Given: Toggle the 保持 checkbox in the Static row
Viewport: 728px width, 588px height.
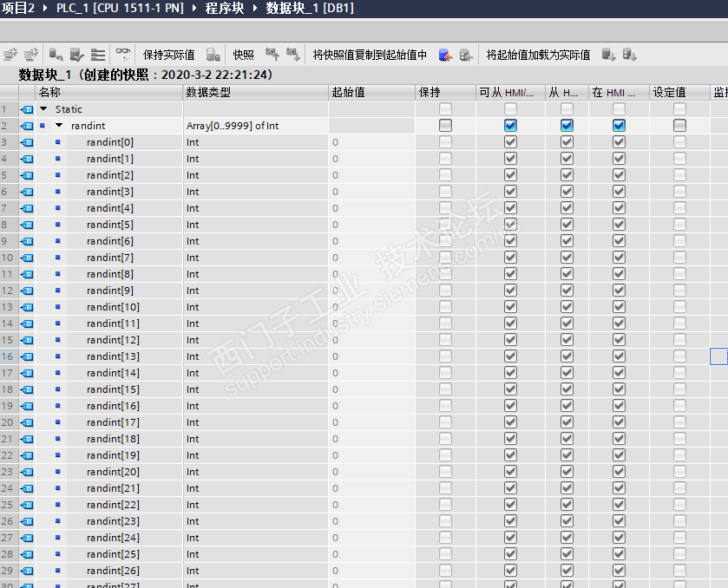Looking at the screenshot, I should click(445, 109).
